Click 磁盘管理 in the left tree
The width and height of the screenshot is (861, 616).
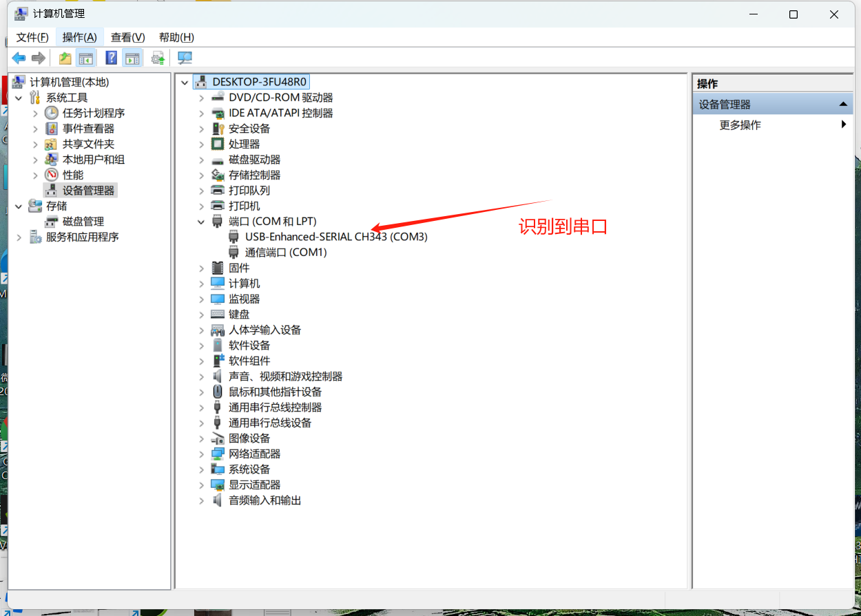(x=83, y=222)
